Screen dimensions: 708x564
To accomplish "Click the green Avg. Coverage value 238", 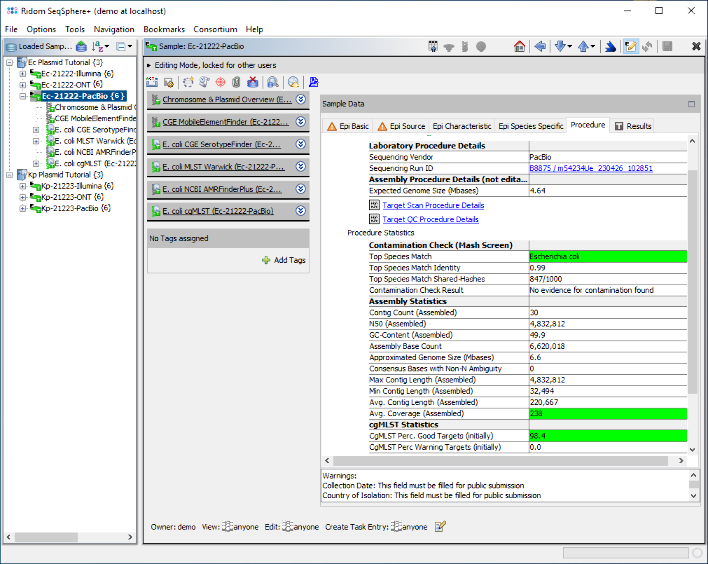I will 608,413.
